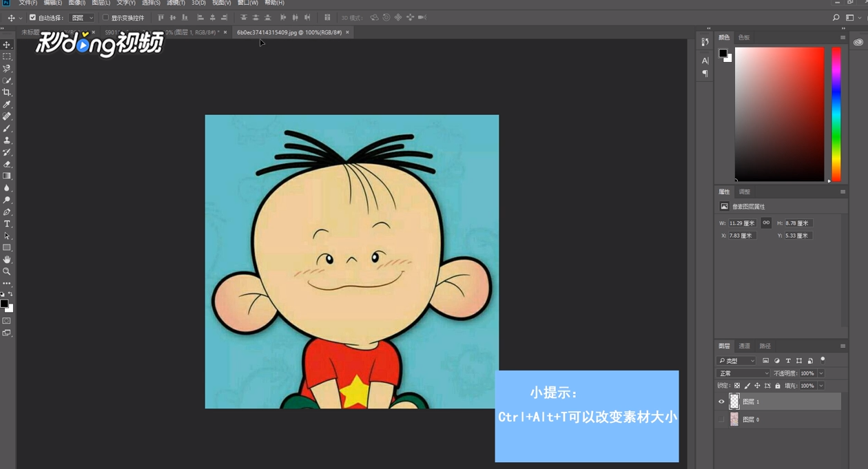Select 图层 0 layer row

778,419
